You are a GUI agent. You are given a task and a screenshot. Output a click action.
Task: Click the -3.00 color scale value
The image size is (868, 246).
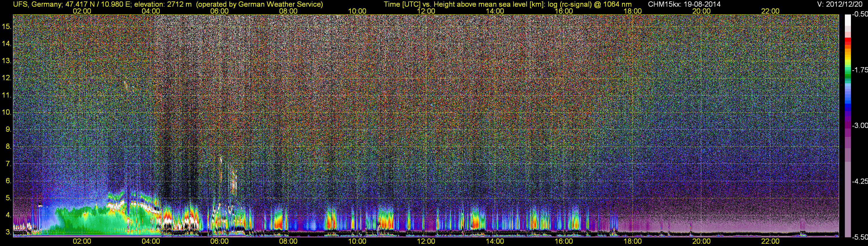click(860, 125)
